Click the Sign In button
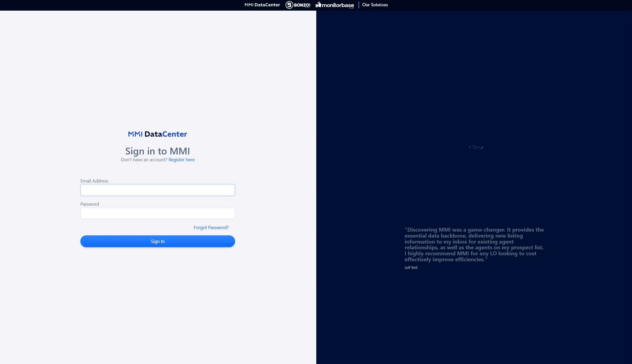 click(158, 241)
